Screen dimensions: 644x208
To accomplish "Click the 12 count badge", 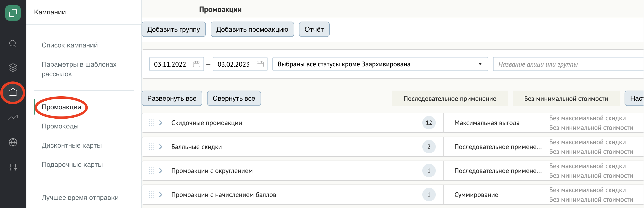I will (429, 123).
